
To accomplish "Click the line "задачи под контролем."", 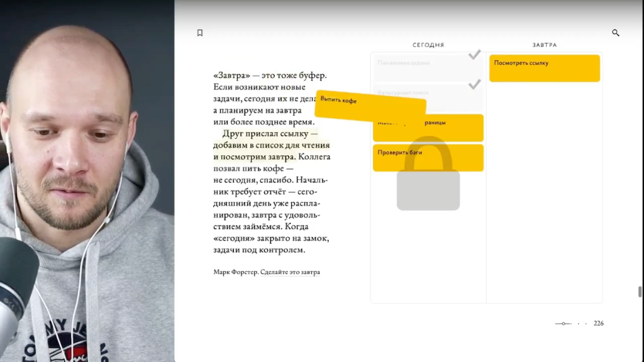I will tap(259, 250).
